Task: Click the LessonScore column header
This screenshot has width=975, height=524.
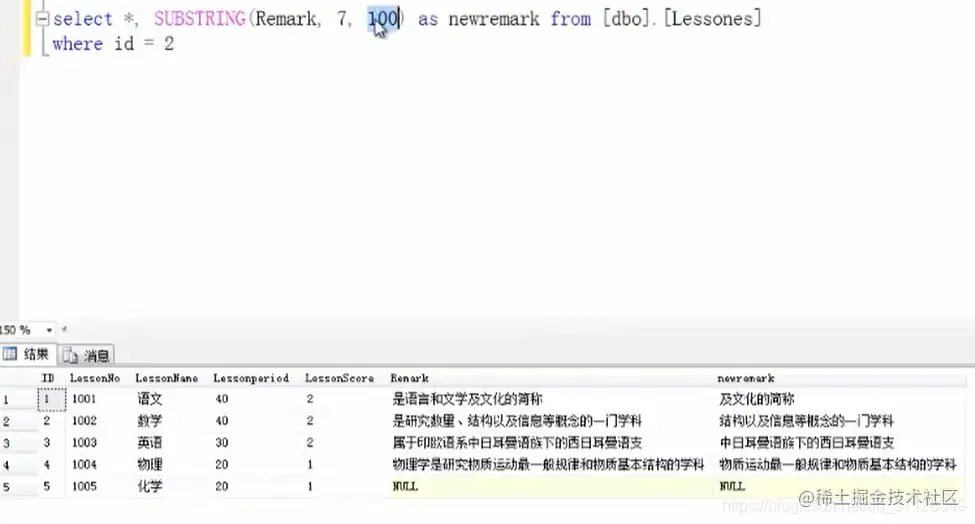Action: [x=340, y=378]
